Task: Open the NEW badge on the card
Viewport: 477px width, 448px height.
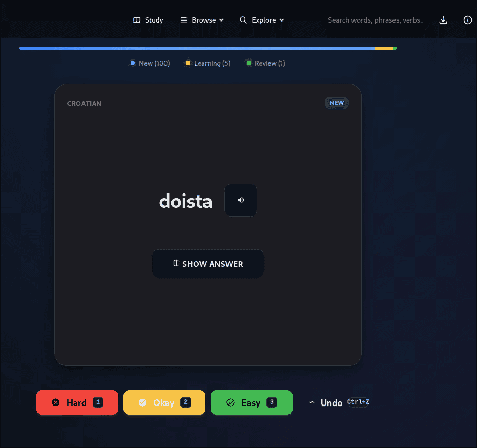Action: point(337,103)
